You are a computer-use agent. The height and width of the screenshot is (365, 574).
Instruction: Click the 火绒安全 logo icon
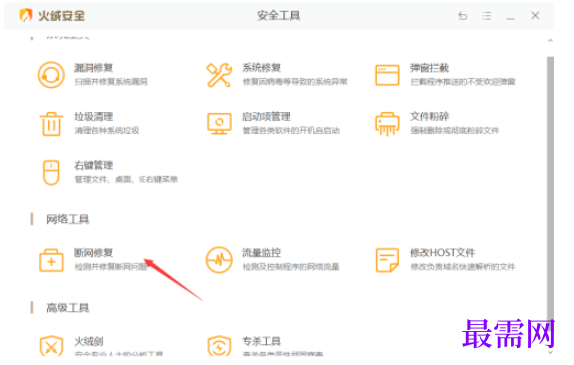point(26,15)
